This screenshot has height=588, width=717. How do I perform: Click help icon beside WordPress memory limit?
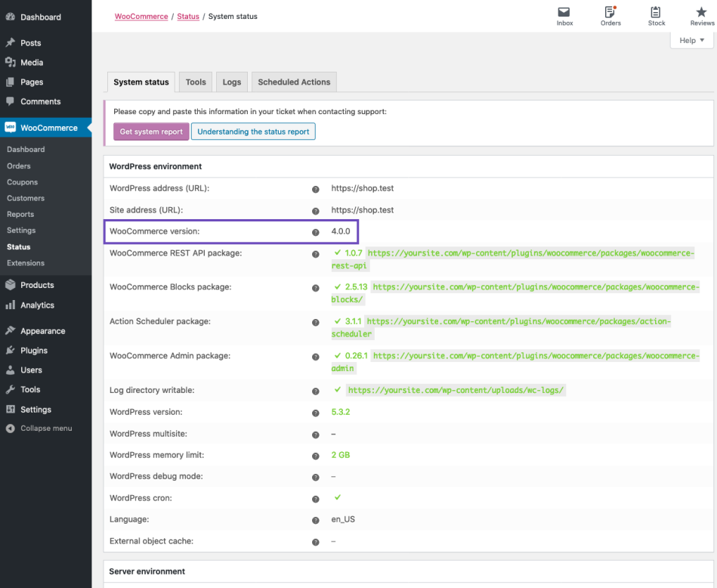pos(316,456)
